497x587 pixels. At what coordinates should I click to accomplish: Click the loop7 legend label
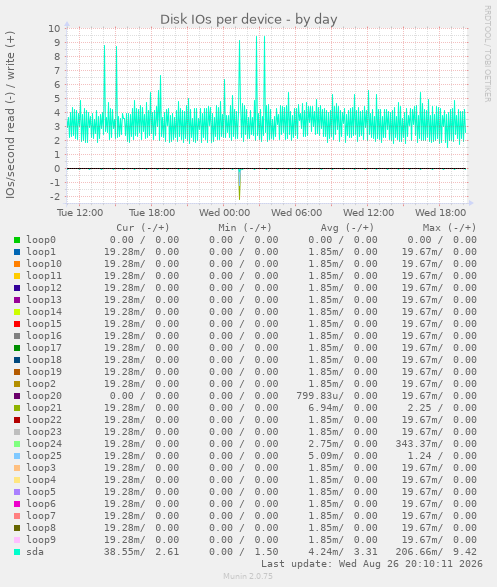(x=41, y=516)
